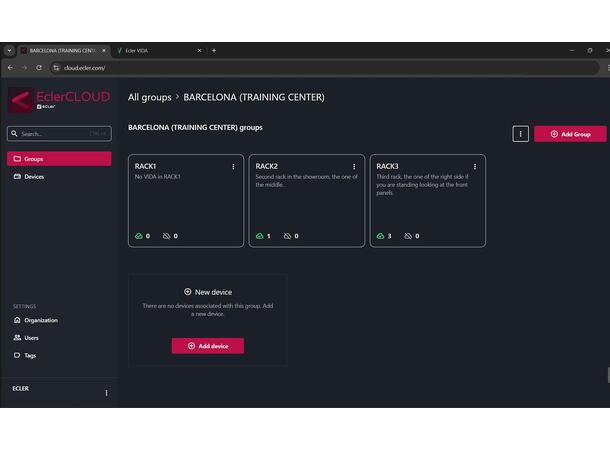Click offline cloud icon on RACK1 card
Screen dimensions: 610x450
tap(167, 236)
